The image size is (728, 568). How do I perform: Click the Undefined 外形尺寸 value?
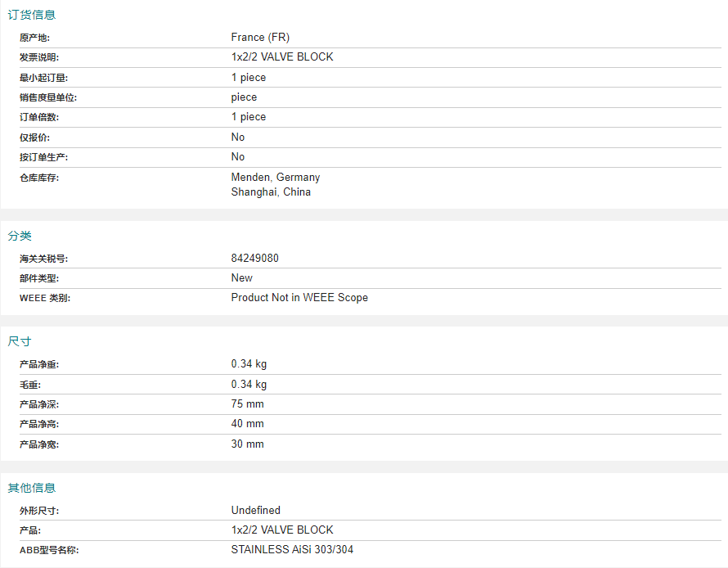pyautogui.click(x=256, y=510)
